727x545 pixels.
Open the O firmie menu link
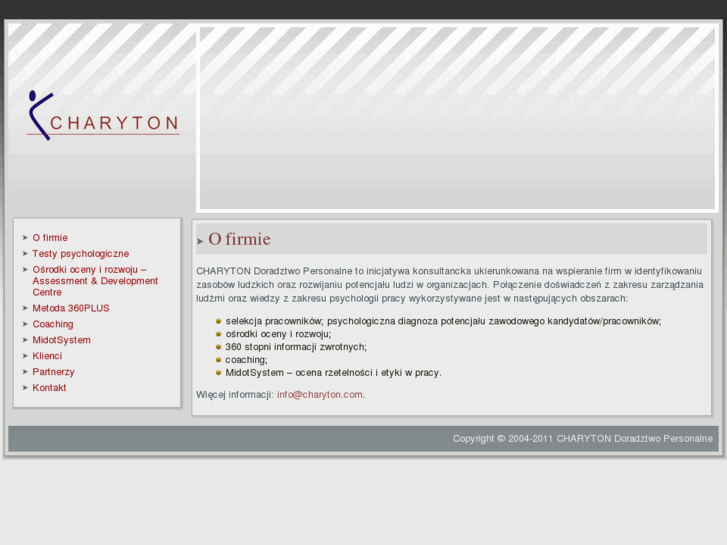click(x=50, y=238)
